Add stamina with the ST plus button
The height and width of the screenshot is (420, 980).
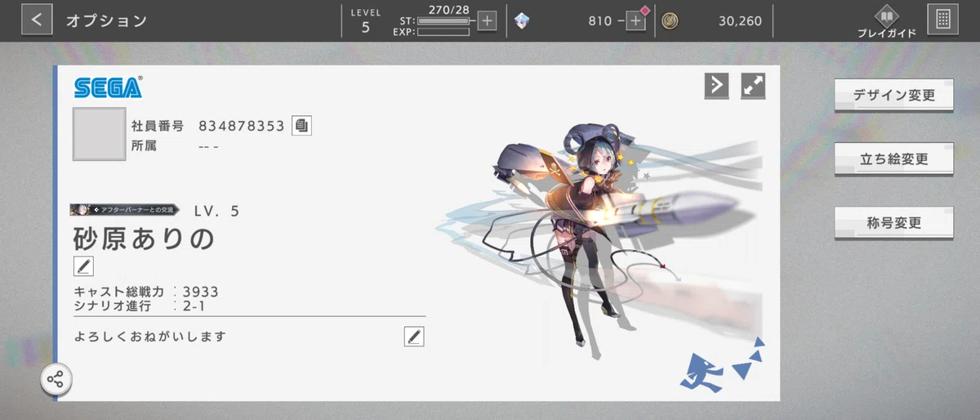click(487, 21)
